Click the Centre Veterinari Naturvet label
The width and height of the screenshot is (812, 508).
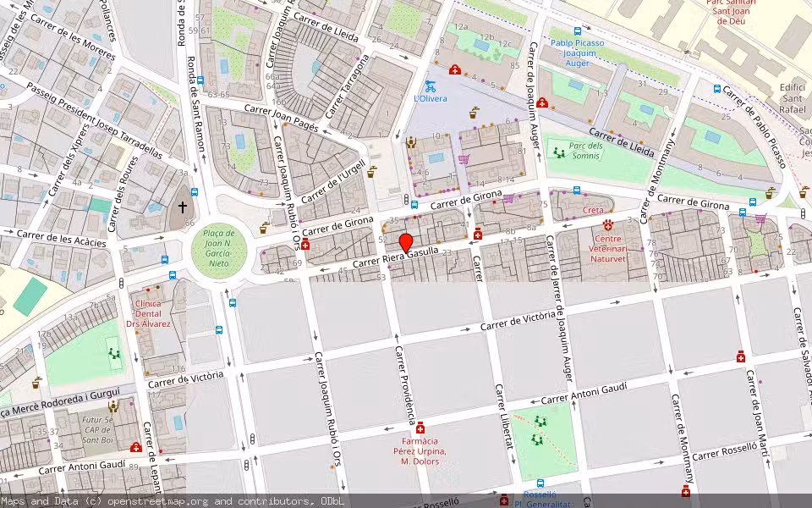tap(608, 249)
